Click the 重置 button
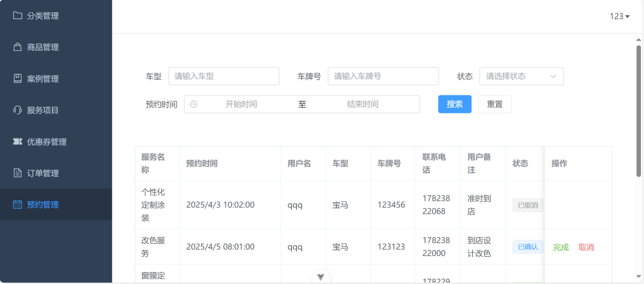 [x=495, y=104]
